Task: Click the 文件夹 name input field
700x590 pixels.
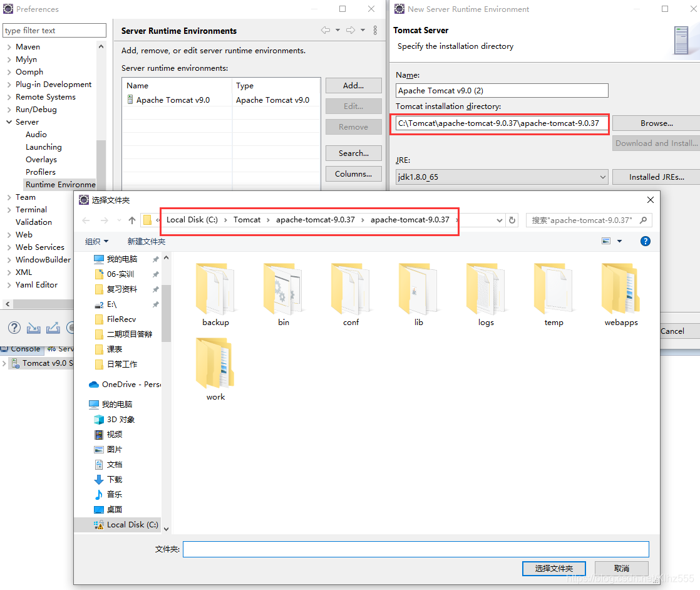Action: (416, 549)
